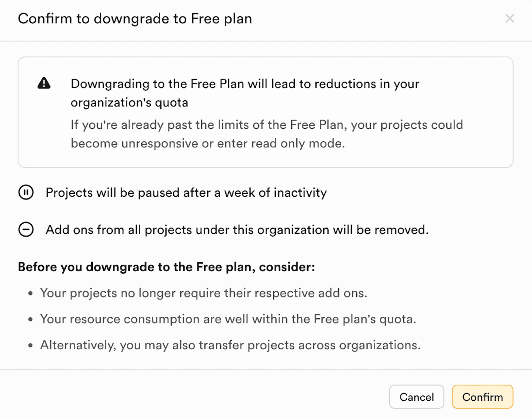The image size is (532, 419).
Task: Select the first bullet about add ons
Action: click(204, 293)
